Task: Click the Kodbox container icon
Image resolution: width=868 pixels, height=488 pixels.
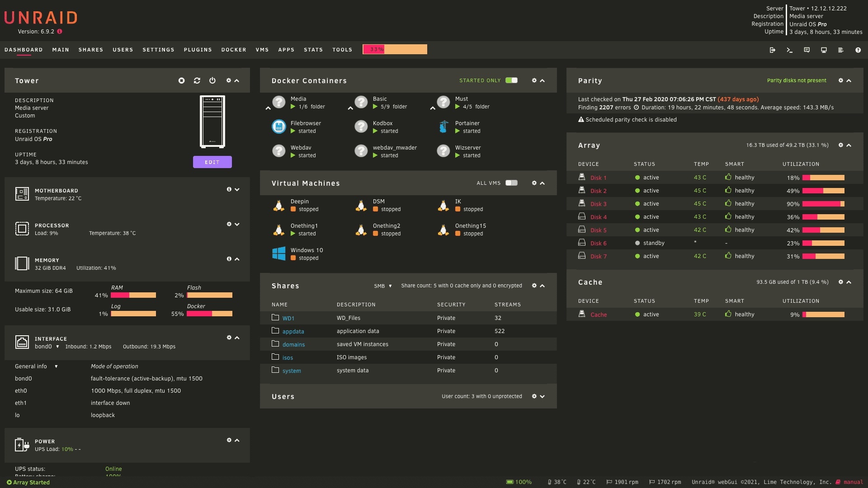Action: pos(361,127)
